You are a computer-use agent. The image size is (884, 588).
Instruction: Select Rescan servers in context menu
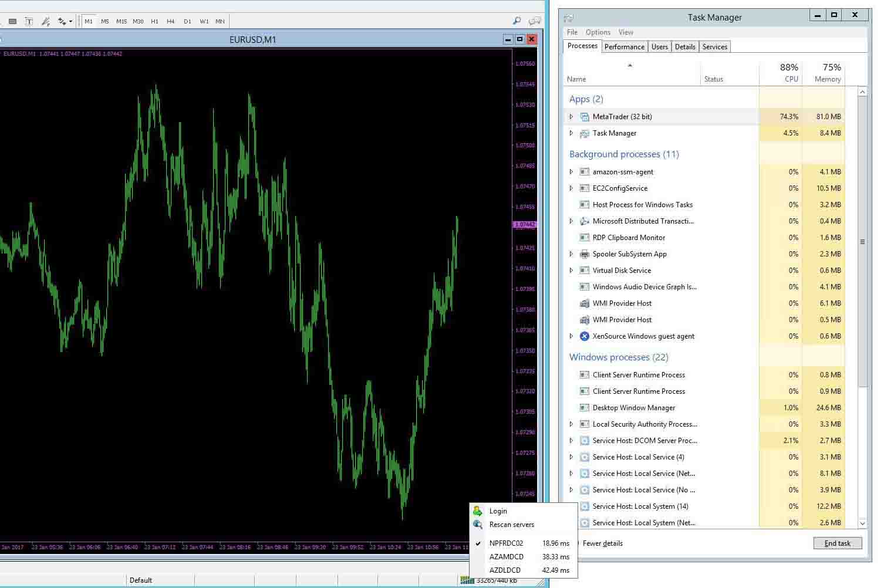click(511, 525)
